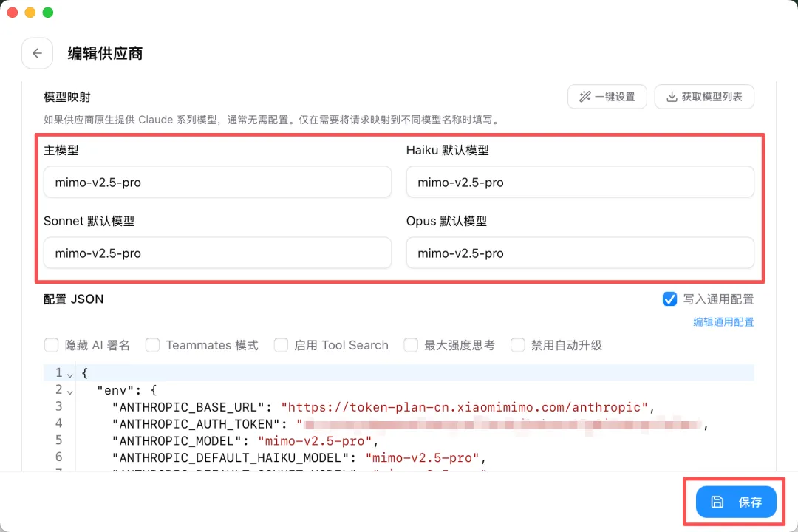Open the 编辑通用配置 link
Image resolution: width=798 pixels, height=532 pixels.
coord(723,321)
